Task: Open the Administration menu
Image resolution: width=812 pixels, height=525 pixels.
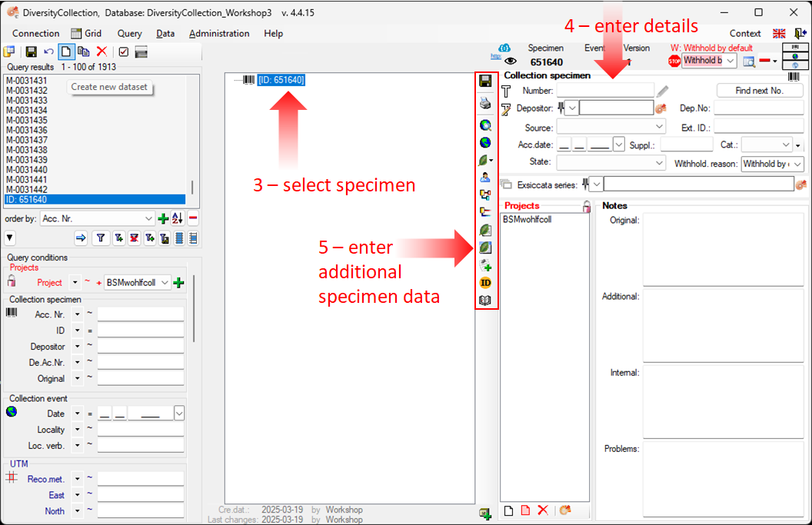Action: 219,34
